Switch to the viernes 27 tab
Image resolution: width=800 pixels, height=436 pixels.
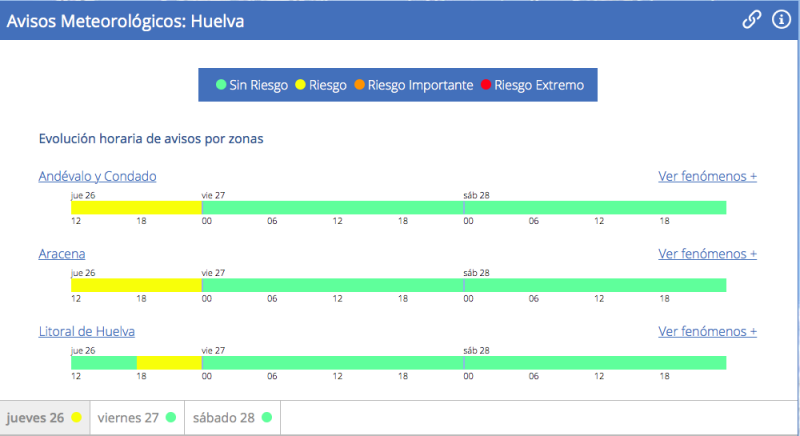(137, 418)
